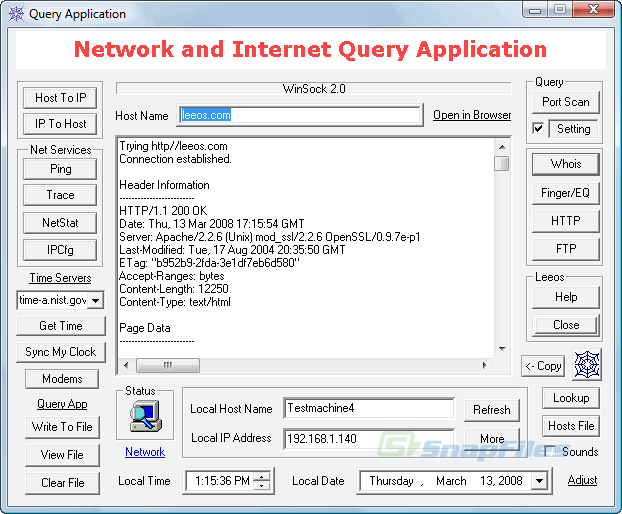Click Refresh for local host info

tap(492, 410)
